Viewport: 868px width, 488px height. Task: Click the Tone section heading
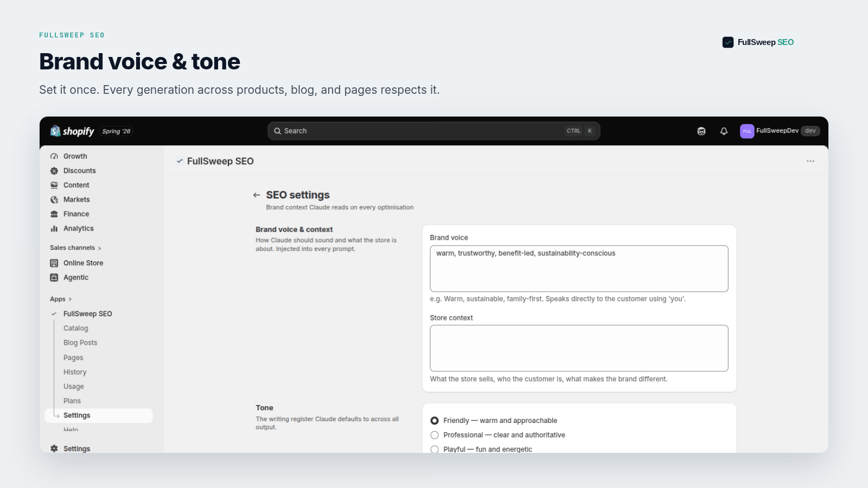tap(265, 408)
